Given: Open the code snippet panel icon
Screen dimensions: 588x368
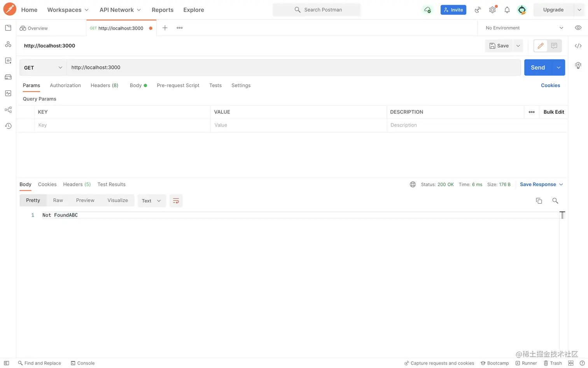Looking at the screenshot, I should (578, 46).
